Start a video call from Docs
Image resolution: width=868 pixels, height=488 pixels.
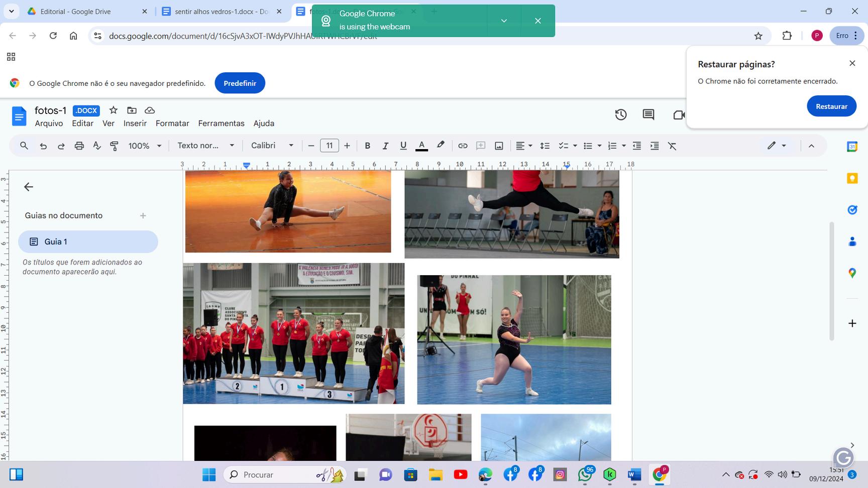pos(679,115)
